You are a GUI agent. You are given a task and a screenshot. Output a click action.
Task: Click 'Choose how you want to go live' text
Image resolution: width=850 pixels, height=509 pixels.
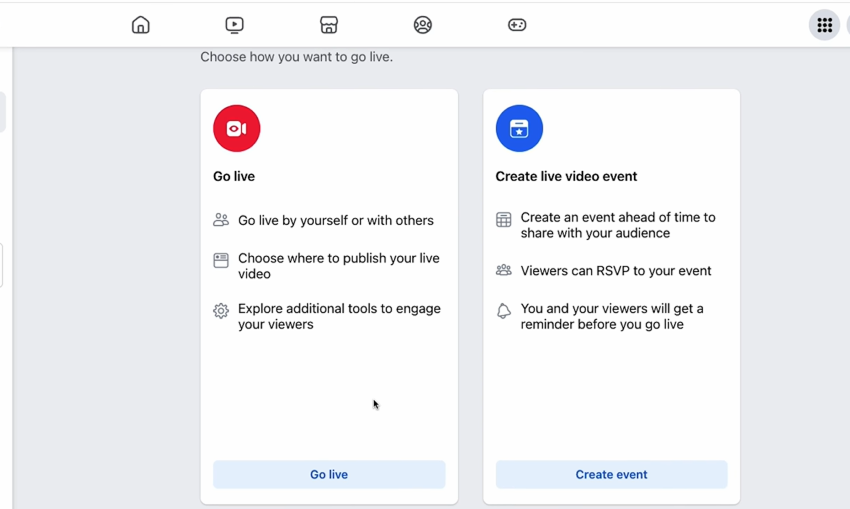296,57
